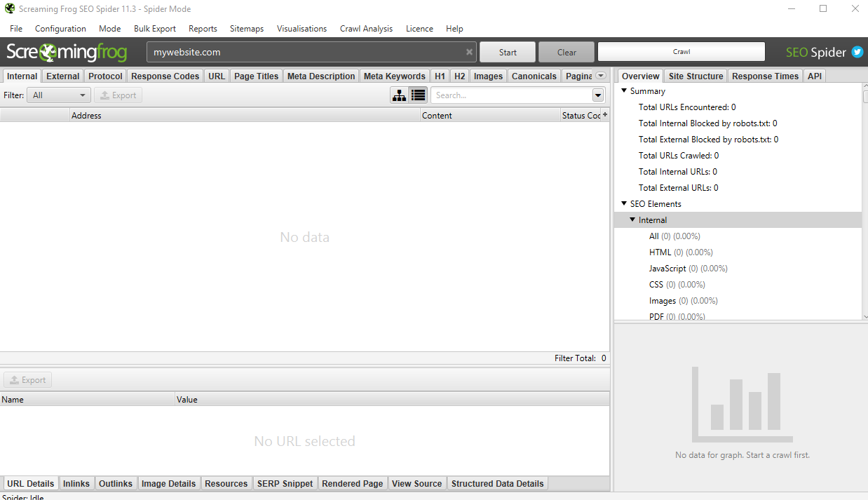The height and width of the screenshot is (500, 868).
Task: Clear the URL field using the X icon
Action: coord(468,51)
